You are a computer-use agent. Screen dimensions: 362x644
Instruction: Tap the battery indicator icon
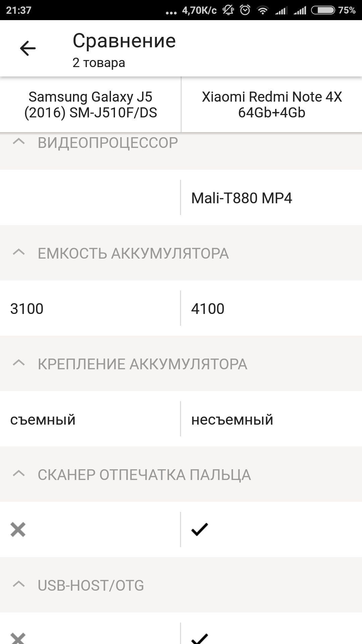[323, 10]
